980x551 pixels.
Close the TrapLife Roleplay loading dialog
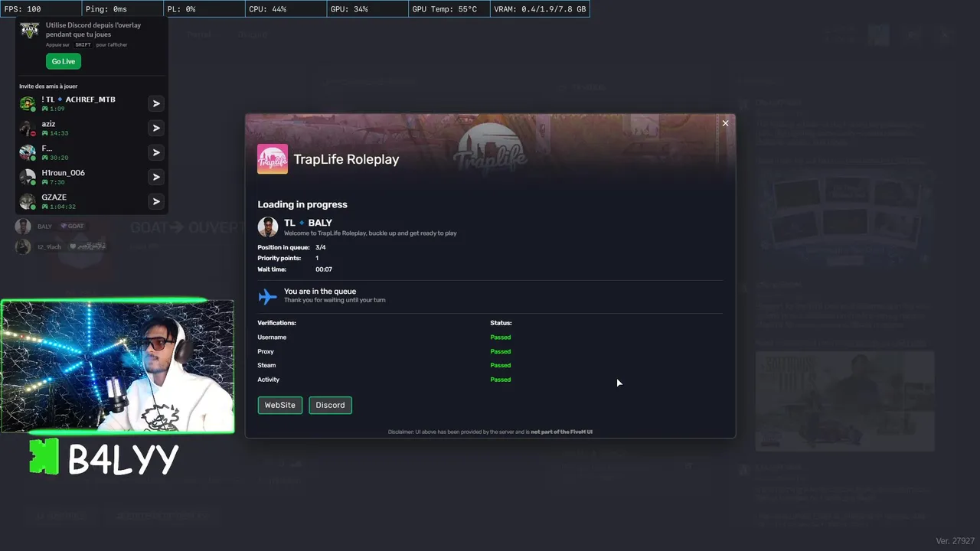(725, 123)
